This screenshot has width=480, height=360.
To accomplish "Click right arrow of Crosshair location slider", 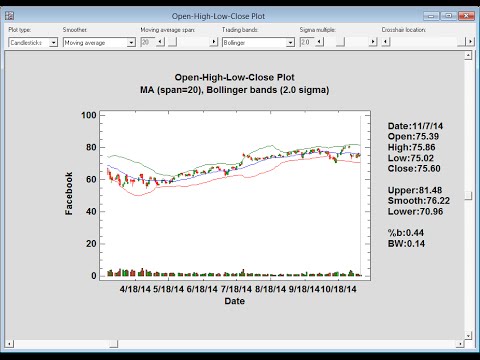I will [x=470, y=42].
